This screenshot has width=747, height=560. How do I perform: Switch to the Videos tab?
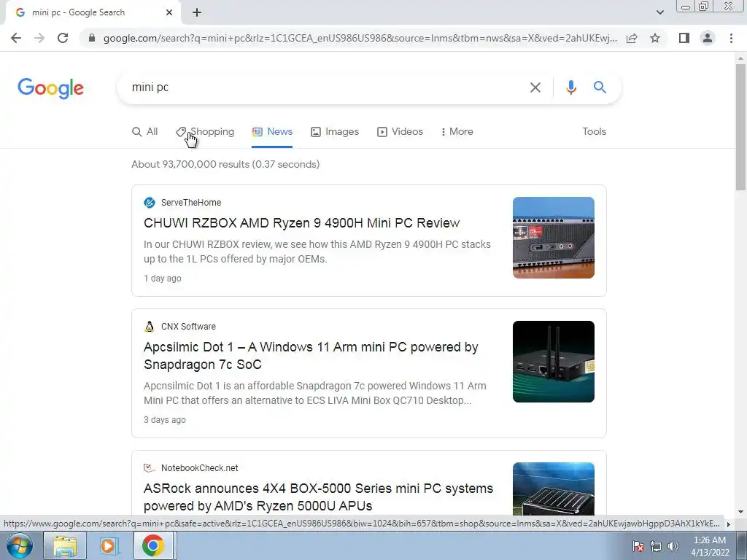400,132
